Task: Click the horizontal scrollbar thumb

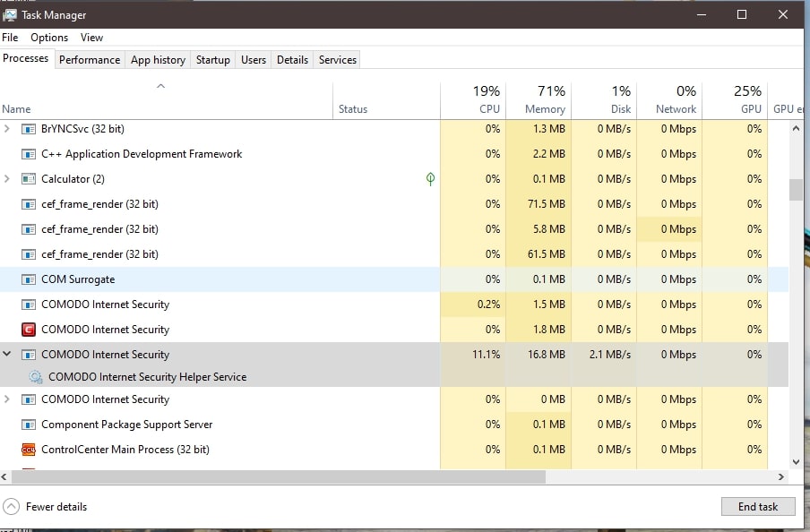Action: [279, 476]
